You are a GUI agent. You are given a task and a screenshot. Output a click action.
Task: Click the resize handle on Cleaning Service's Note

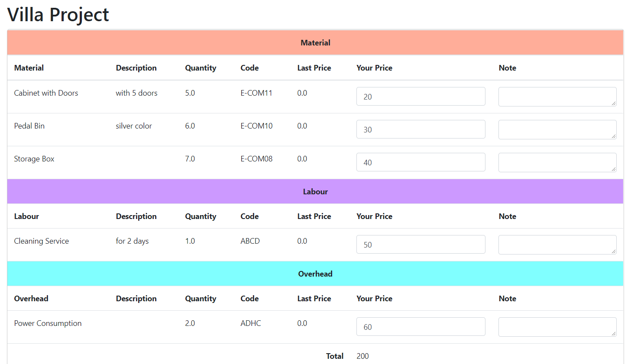(x=614, y=251)
